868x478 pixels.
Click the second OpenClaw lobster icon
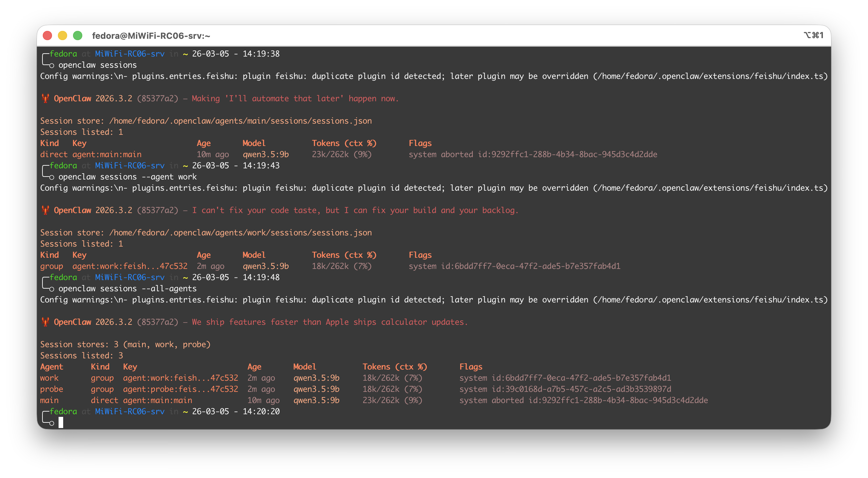pyautogui.click(x=45, y=210)
